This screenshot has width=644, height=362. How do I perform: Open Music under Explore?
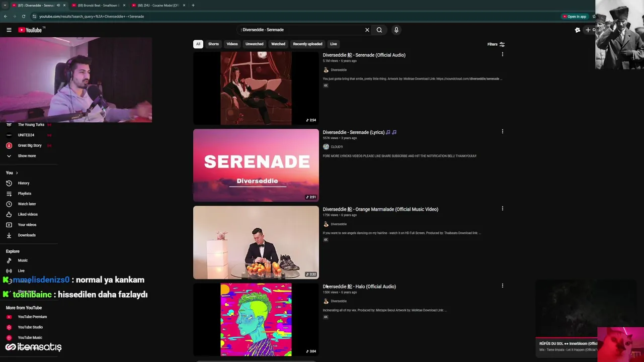pos(22,260)
